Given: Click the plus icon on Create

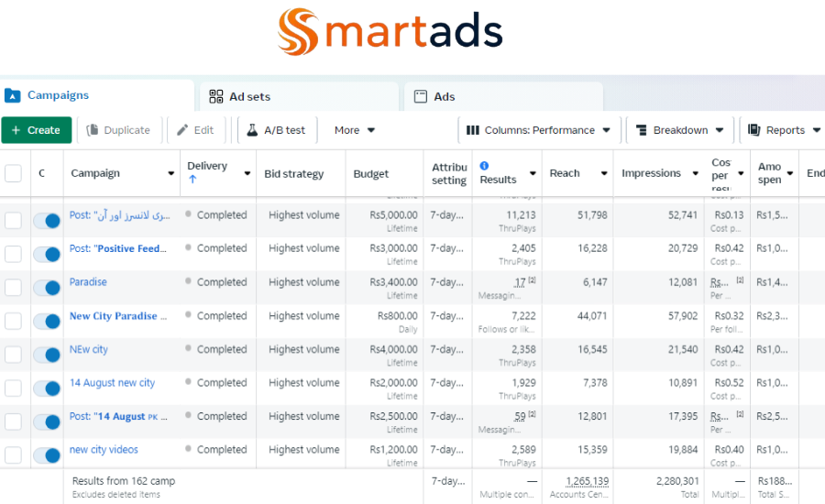Looking at the screenshot, I should click(16, 130).
